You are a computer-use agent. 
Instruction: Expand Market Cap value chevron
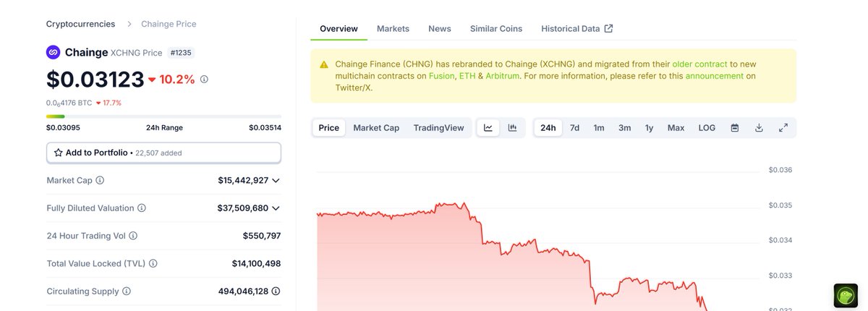[x=276, y=180]
